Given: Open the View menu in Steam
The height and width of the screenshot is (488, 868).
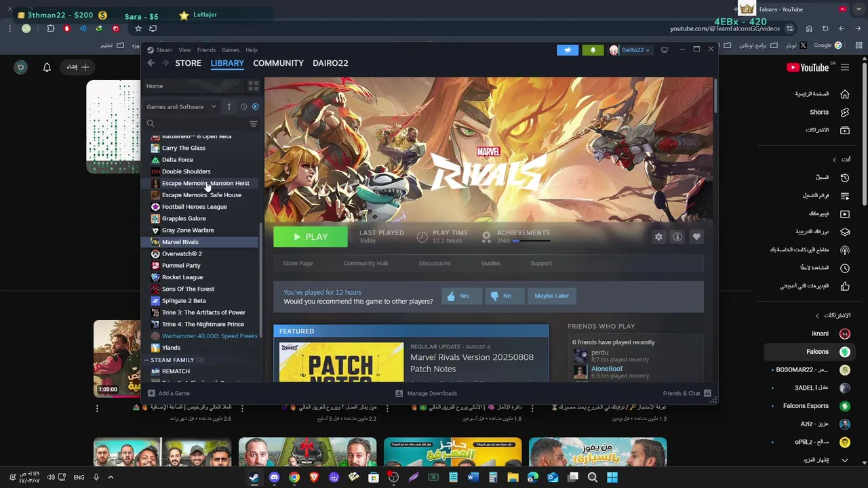Looking at the screenshot, I should pyautogui.click(x=184, y=49).
